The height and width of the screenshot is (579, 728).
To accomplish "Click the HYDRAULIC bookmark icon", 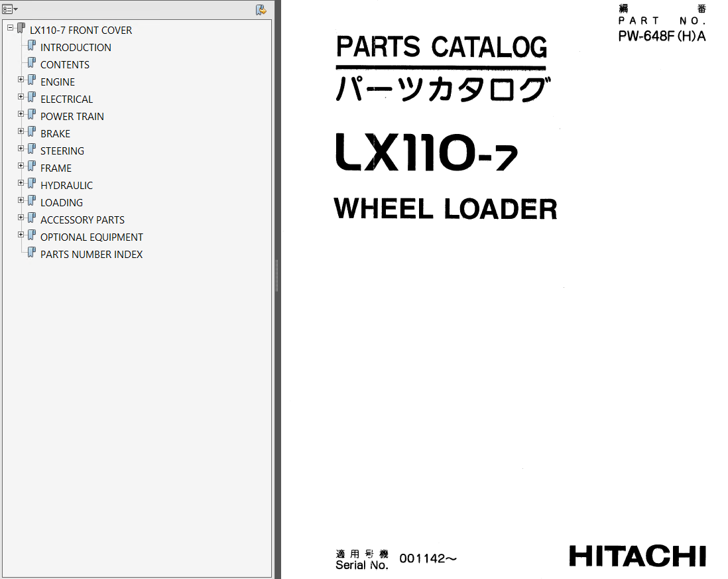I will pyautogui.click(x=32, y=184).
